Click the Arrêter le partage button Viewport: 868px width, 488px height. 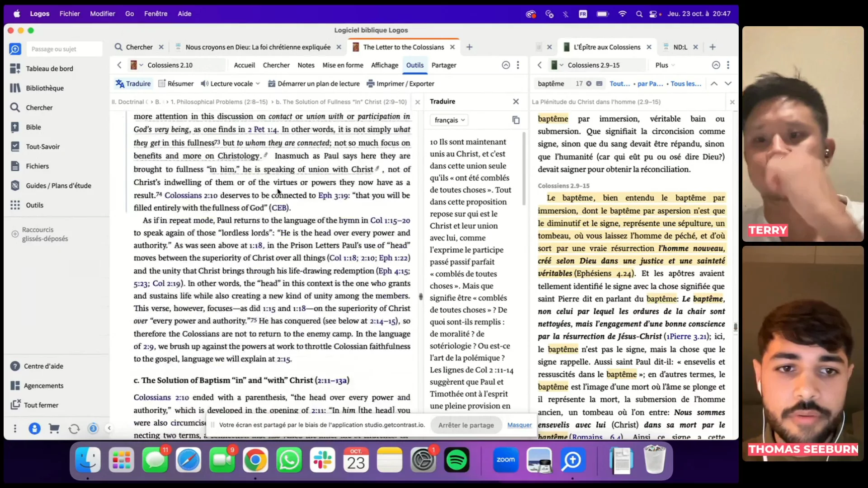[466, 425]
